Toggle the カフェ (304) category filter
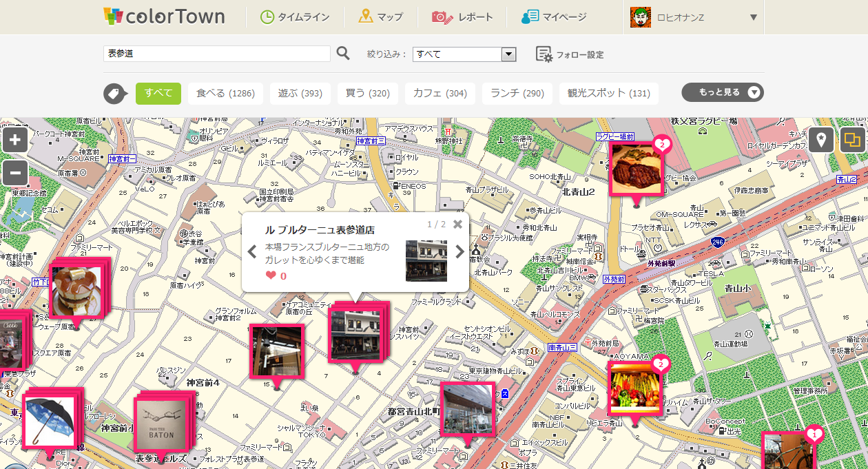 point(440,93)
